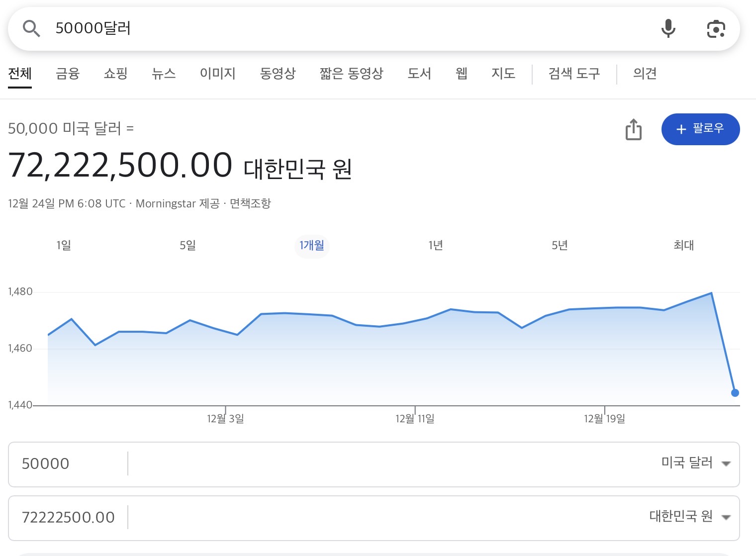Expand the 대한민국 원 currency dropdown
Image resolution: width=756 pixels, height=556 pixels.
click(x=689, y=517)
